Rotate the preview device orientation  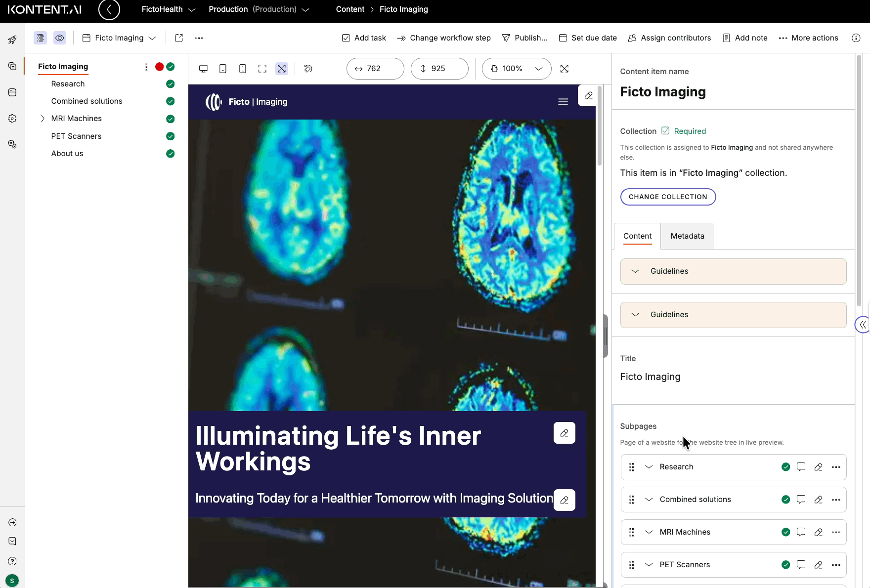[308, 69]
